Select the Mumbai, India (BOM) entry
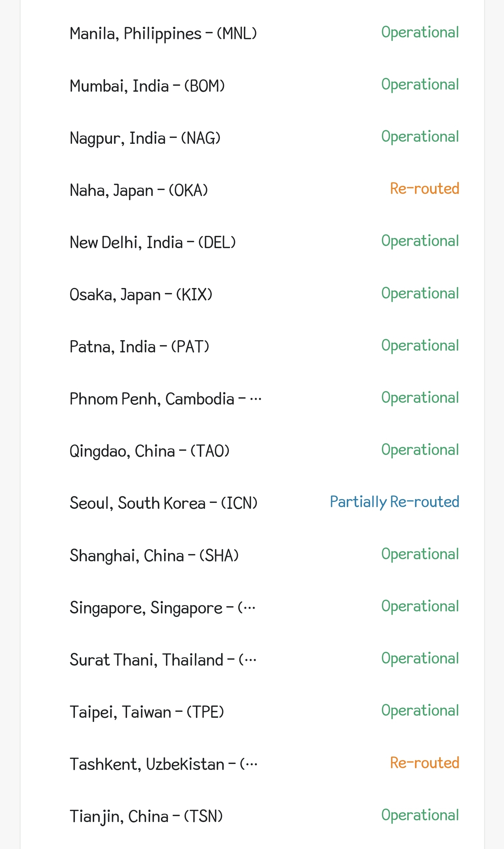 [147, 86]
